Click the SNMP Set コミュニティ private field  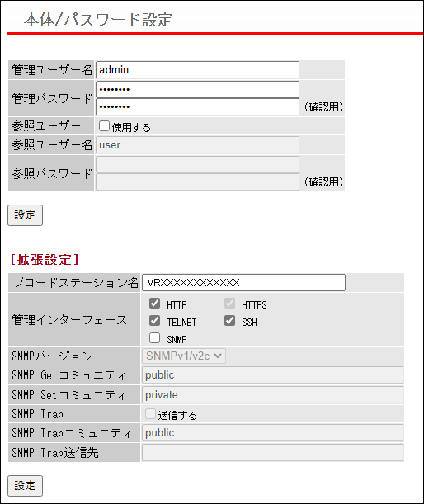(272, 395)
